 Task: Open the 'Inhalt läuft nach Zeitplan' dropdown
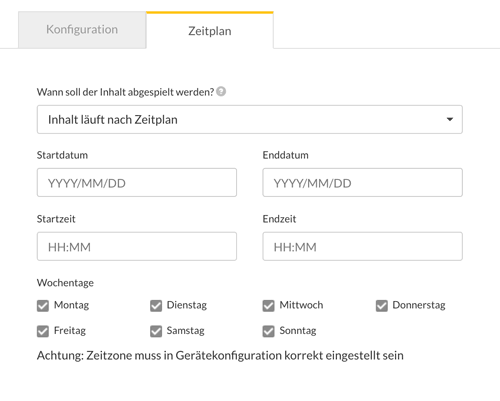click(250, 119)
